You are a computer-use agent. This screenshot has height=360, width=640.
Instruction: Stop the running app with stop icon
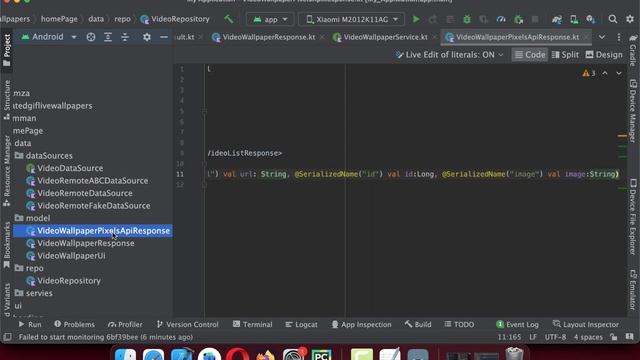tap(535, 19)
